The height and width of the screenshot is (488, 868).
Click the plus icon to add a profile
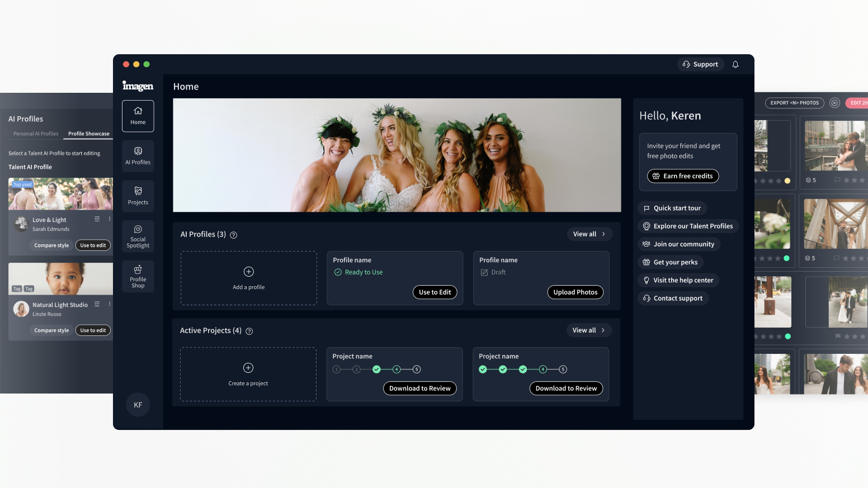[x=249, y=272]
